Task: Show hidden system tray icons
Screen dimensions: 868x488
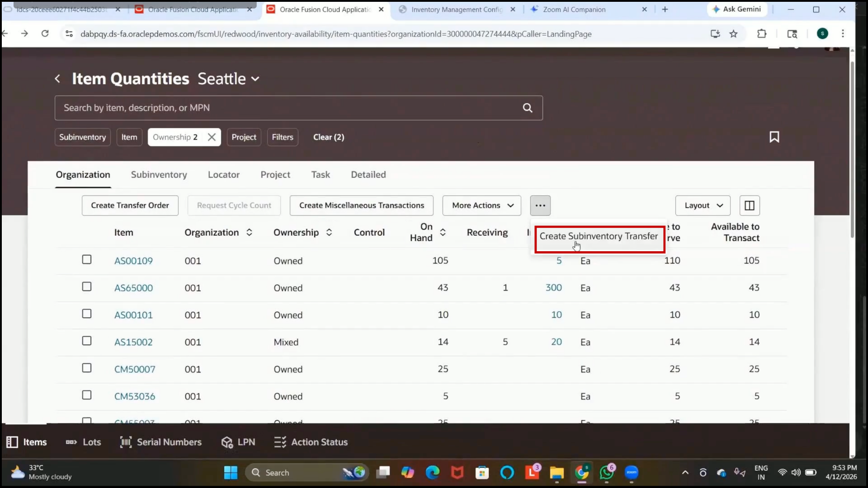Action: [x=685, y=473]
